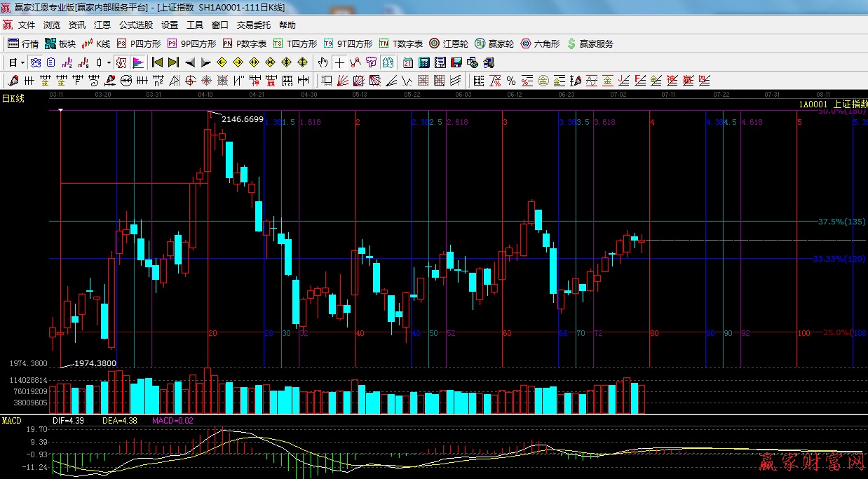This screenshot has width=868, height=479.
Task: Open the 六角形 hexagon chart tool
Action: coord(540,43)
